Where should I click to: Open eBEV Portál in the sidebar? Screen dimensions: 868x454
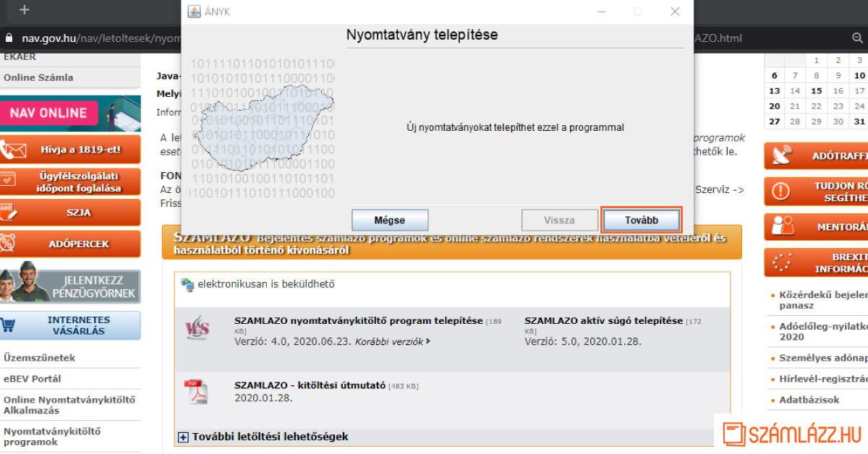tap(33, 379)
